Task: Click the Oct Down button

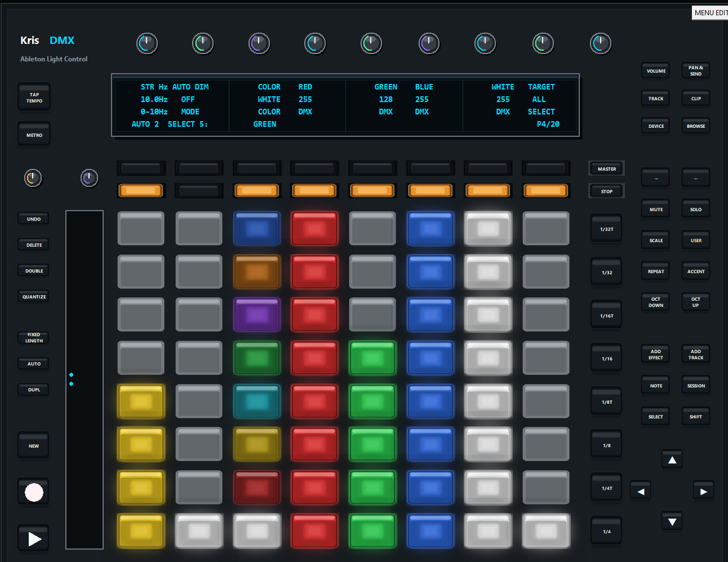Action: (655, 302)
